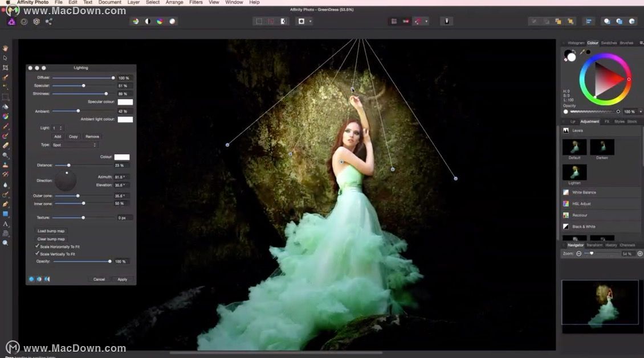The width and height of the screenshot is (644, 358).
Task: Select the Gradient tool
Action: (x=5, y=117)
